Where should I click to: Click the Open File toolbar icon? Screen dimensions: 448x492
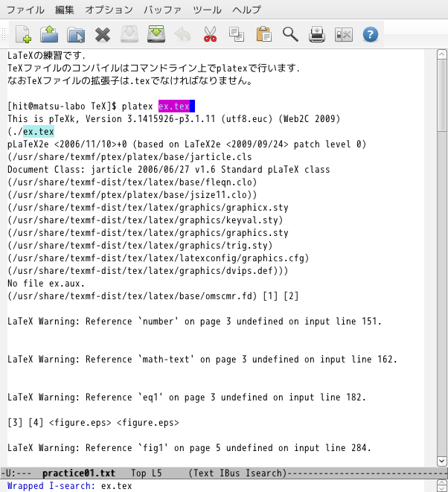pos(49,34)
